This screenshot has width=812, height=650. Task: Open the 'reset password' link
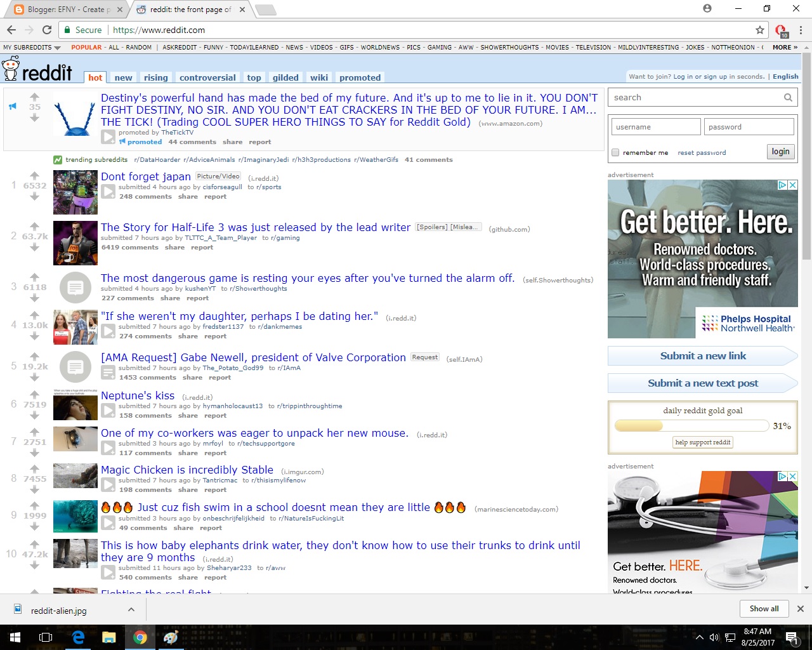(702, 153)
